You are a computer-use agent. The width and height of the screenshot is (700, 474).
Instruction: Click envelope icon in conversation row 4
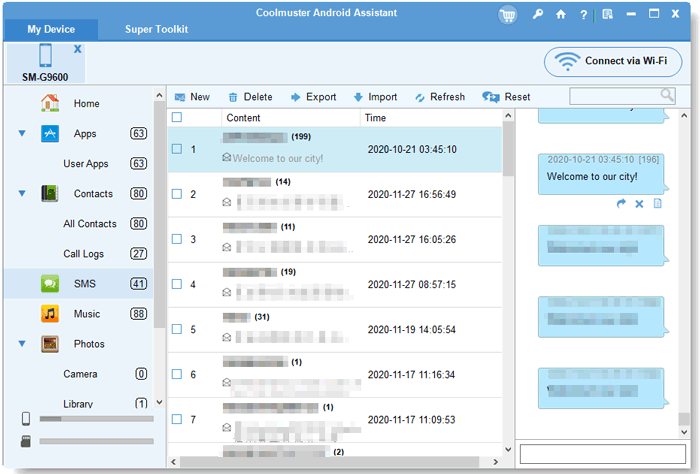click(227, 292)
